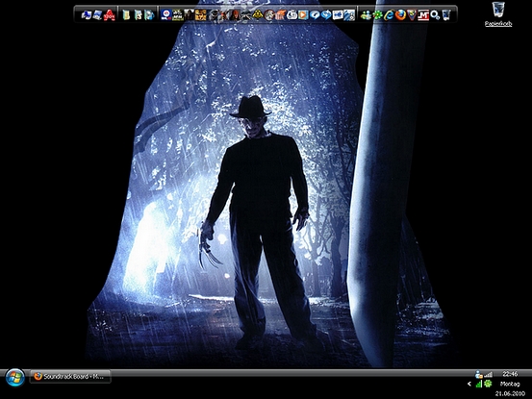Image resolution: width=532 pixels, height=399 pixels.
Task: Open the first folder icon in the dock
Action: [126, 15]
